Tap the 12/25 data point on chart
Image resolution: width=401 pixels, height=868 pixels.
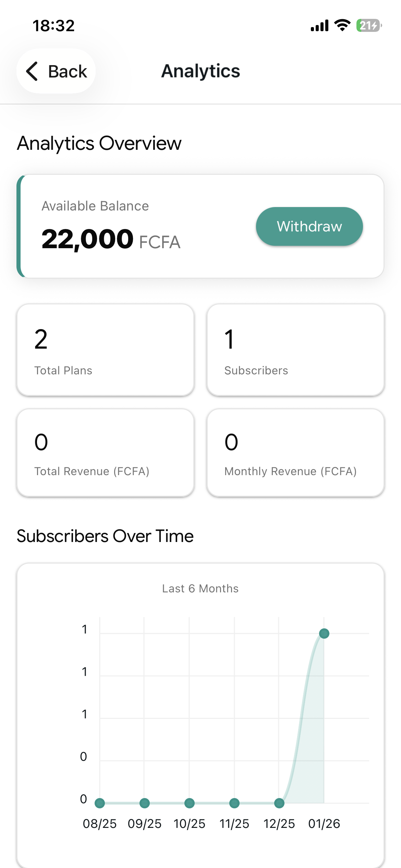coord(279,803)
